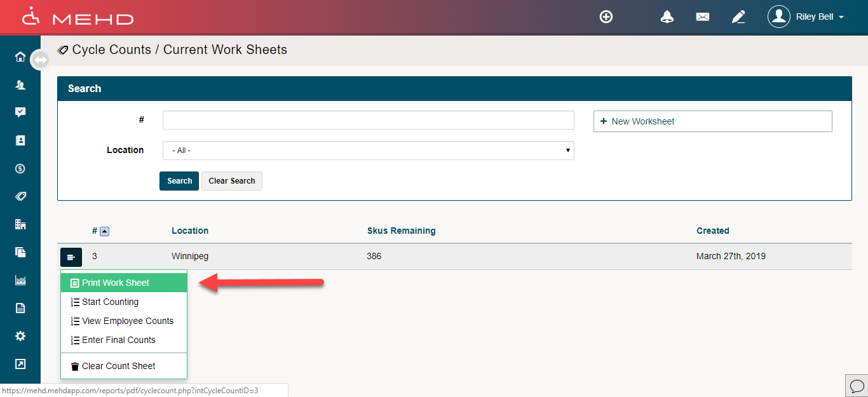Open the dollar-sign billing icon in sidebar
The width and height of the screenshot is (868, 397).
20,168
